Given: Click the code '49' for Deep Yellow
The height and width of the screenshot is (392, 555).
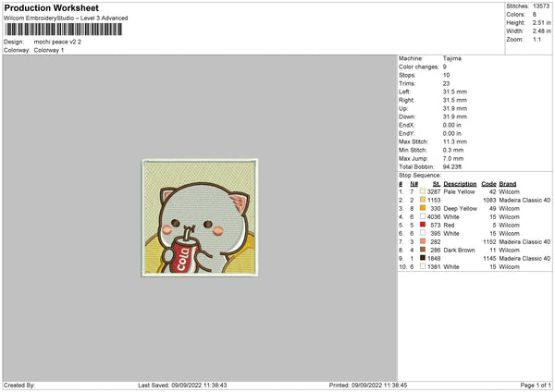Looking at the screenshot, I should point(493,208).
